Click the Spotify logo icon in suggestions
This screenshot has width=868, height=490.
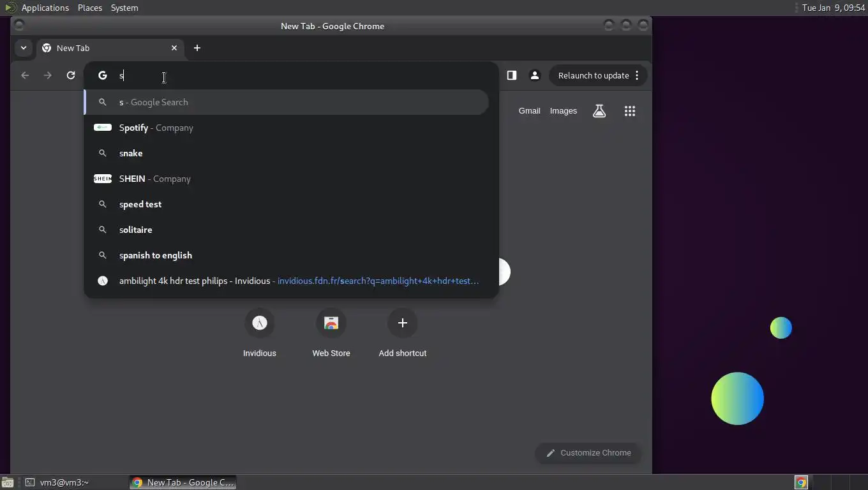[102, 128]
